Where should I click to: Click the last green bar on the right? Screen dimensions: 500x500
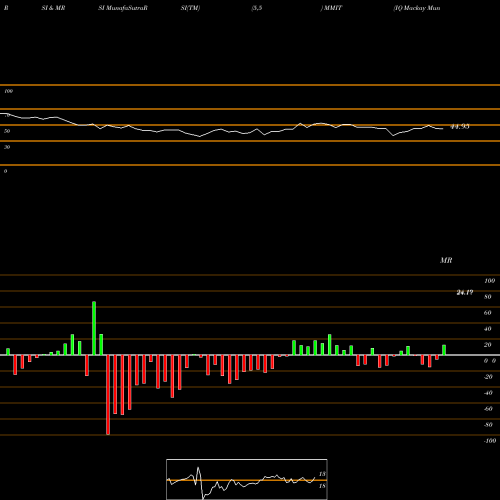(x=444, y=350)
